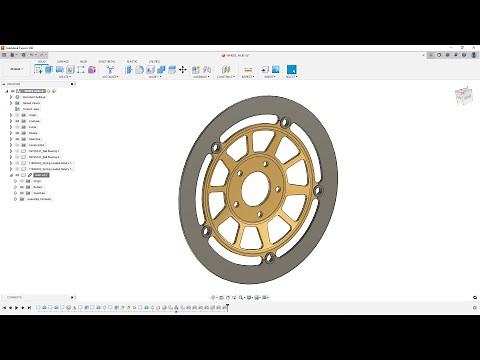Switch to the SHEET METAL tab
480x360 pixels.
pos(107,62)
